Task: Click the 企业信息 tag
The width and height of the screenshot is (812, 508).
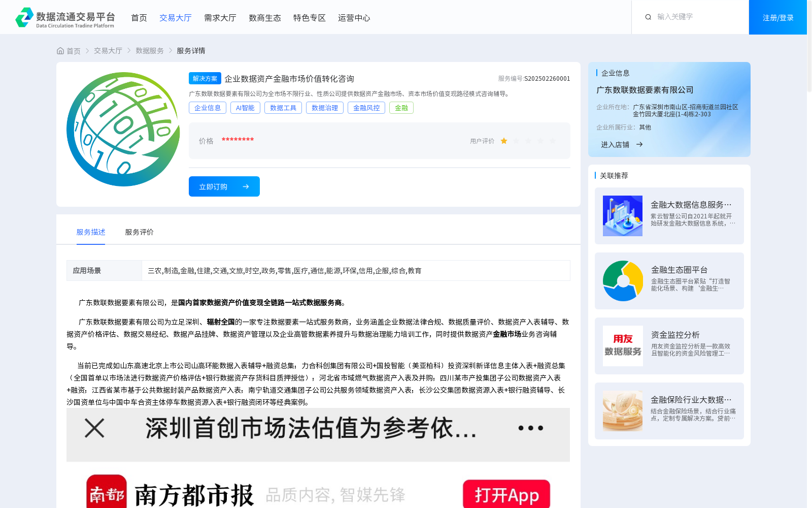Action: [x=208, y=108]
